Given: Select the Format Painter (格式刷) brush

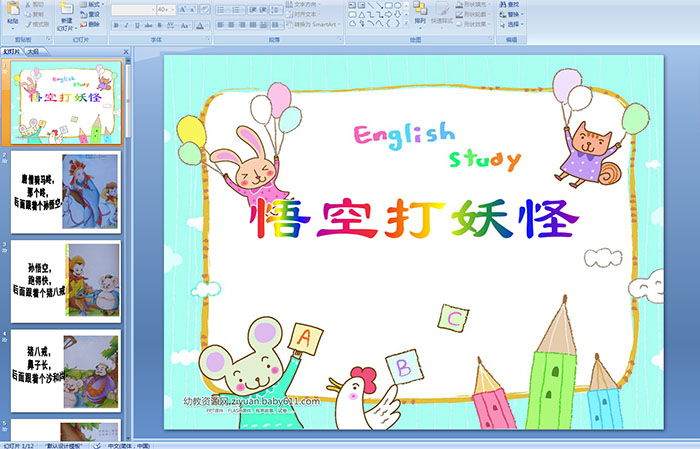Looking at the screenshot, I should [38, 24].
